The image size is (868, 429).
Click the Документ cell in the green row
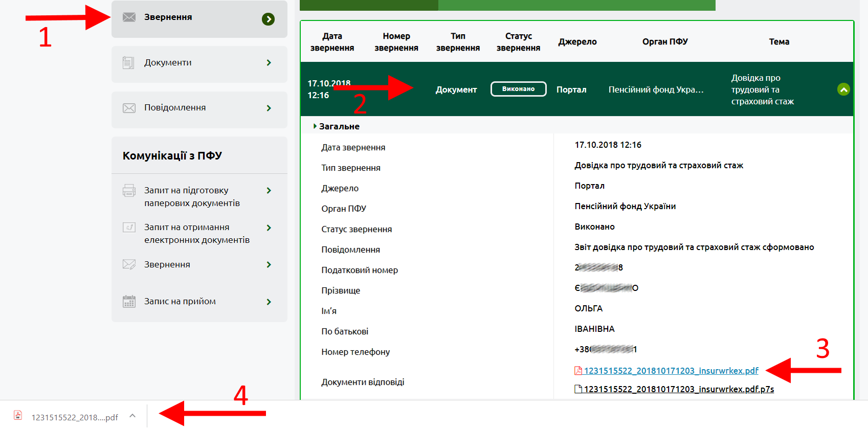click(x=456, y=89)
